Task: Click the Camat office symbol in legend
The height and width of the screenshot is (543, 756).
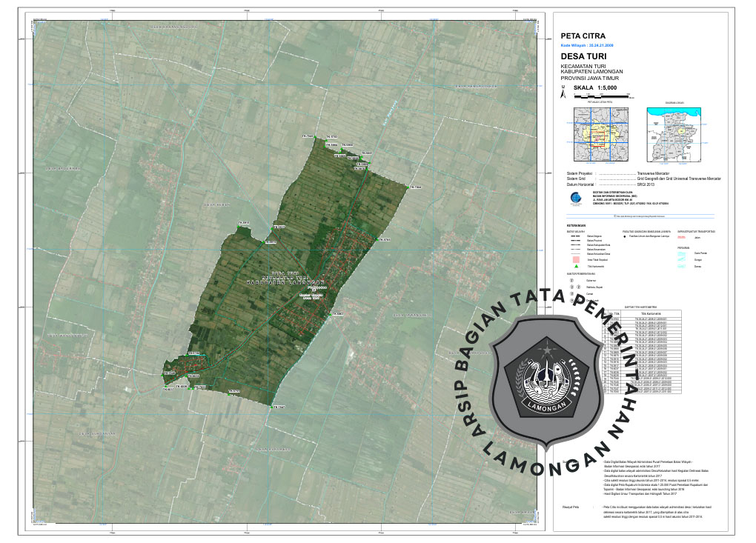Action: click(x=571, y=294)
